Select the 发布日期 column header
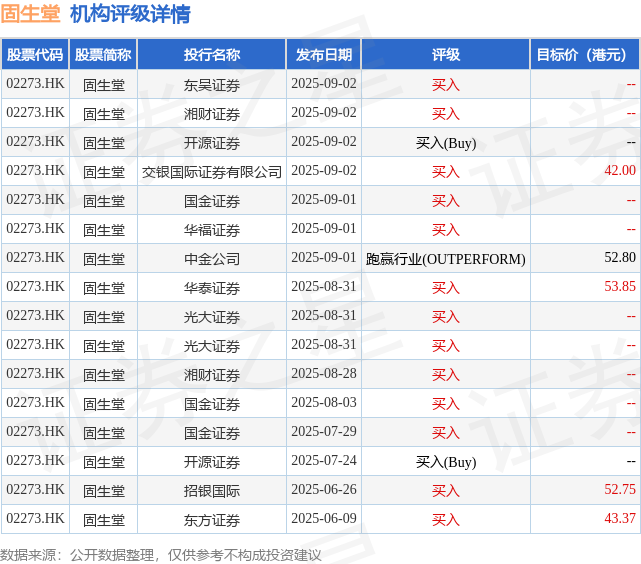641x564 pixels. [x=324, y=54]
